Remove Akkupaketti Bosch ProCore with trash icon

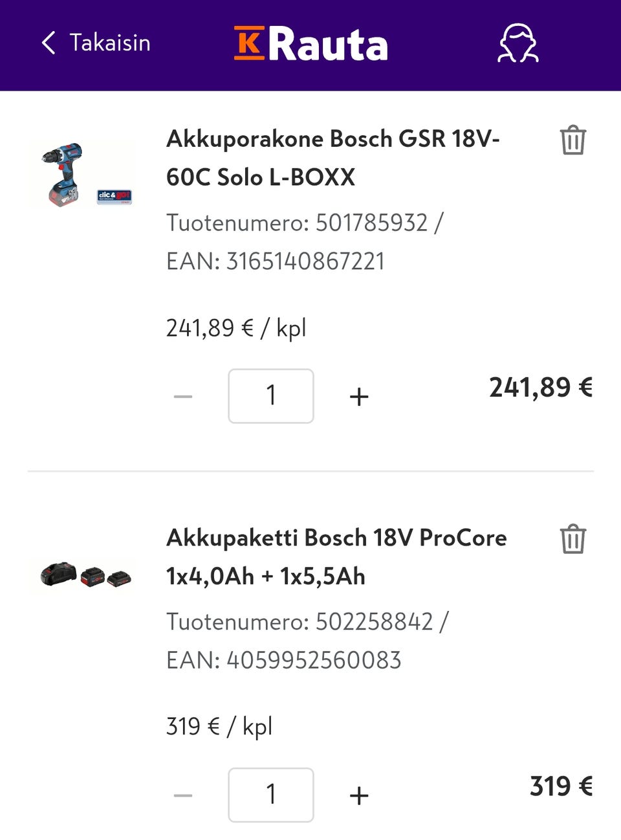click(x=572, y=539)
